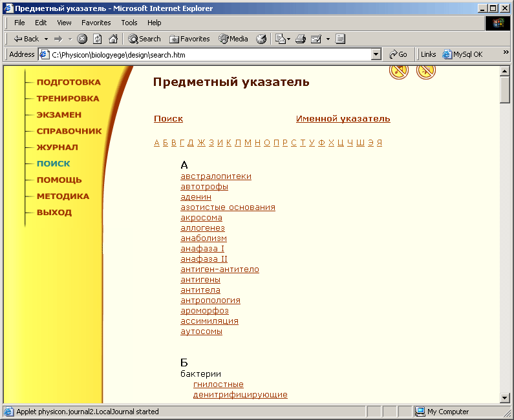The image size is (514, 420).
Task: Click the Back arrow toolbar icon
Action: point(18,39)
